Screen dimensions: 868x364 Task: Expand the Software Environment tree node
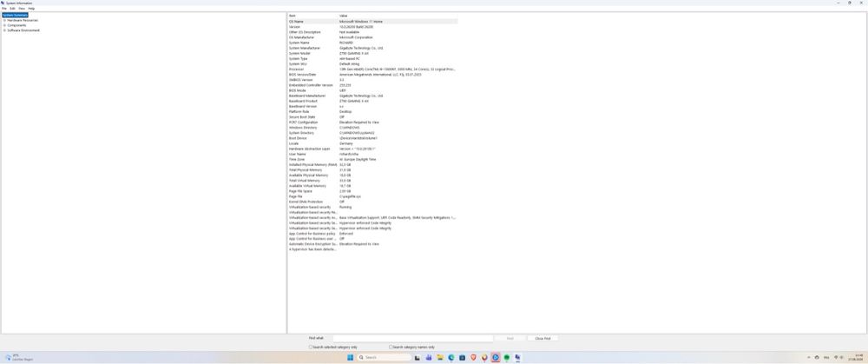(x=4, y=30)
